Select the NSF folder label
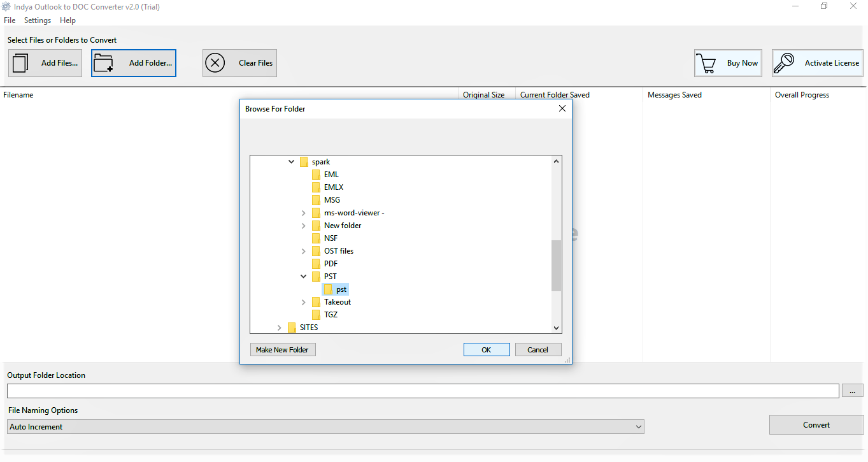868x462 pixels. pyautogui.click(x=331, y=238)
